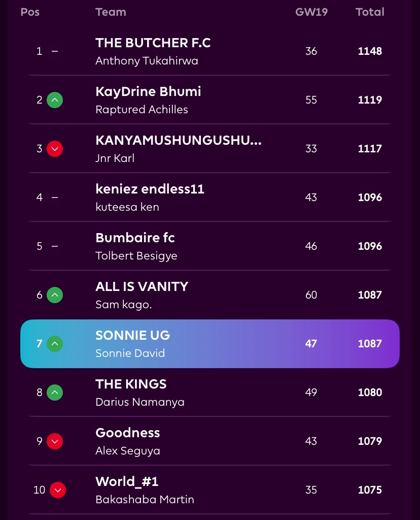Click green up arrow beside ALL IS VANITY
The image size is (420, 520).
55,295
